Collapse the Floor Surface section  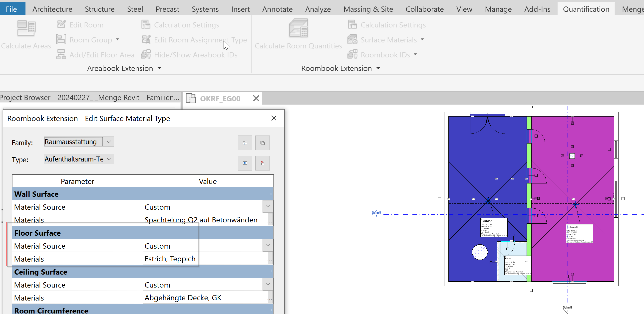271,233
